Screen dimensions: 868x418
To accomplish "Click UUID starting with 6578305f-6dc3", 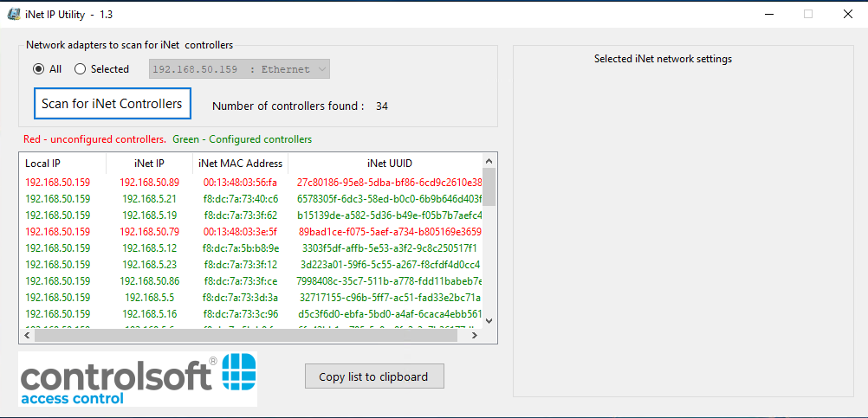I will pyautogui.click(x=390, y=198).
